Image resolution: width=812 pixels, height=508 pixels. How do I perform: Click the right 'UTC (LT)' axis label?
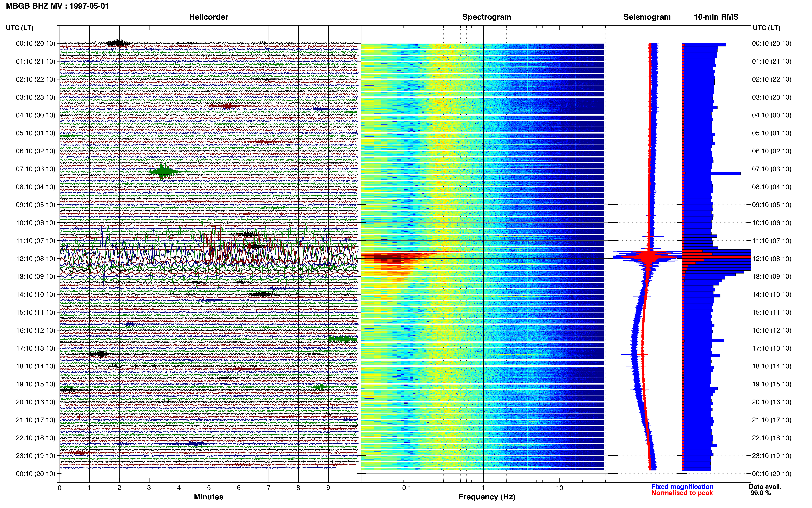click(766, 28)
